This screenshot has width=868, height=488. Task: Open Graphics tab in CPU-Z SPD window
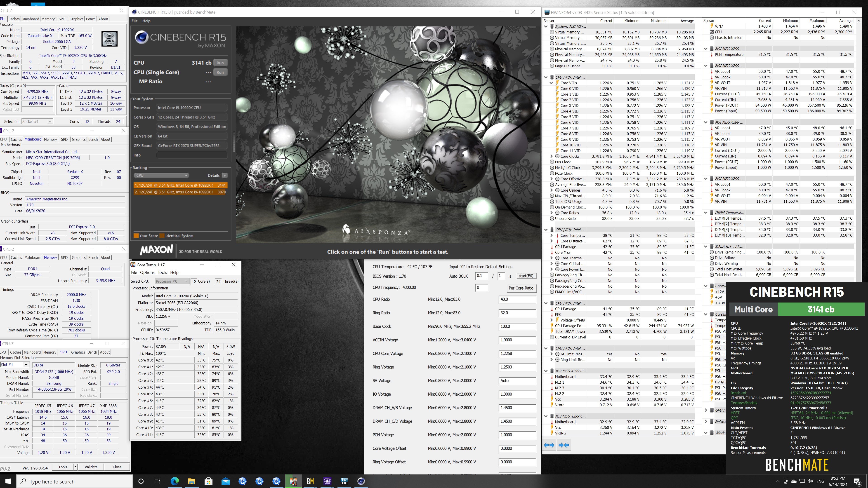[x=78, y=352]
